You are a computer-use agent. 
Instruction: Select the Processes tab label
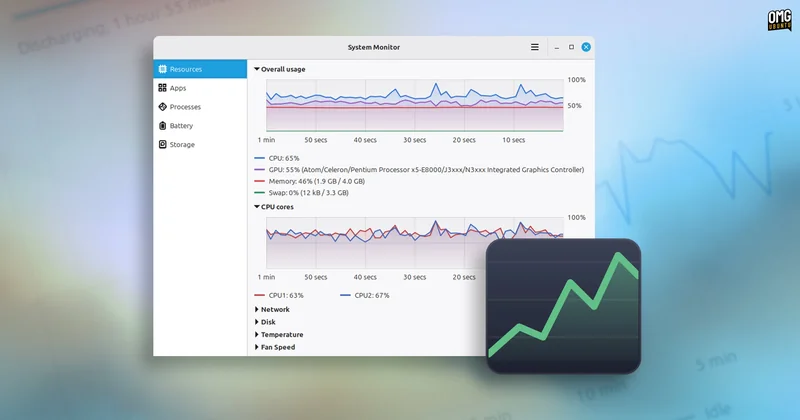[185, 107]
